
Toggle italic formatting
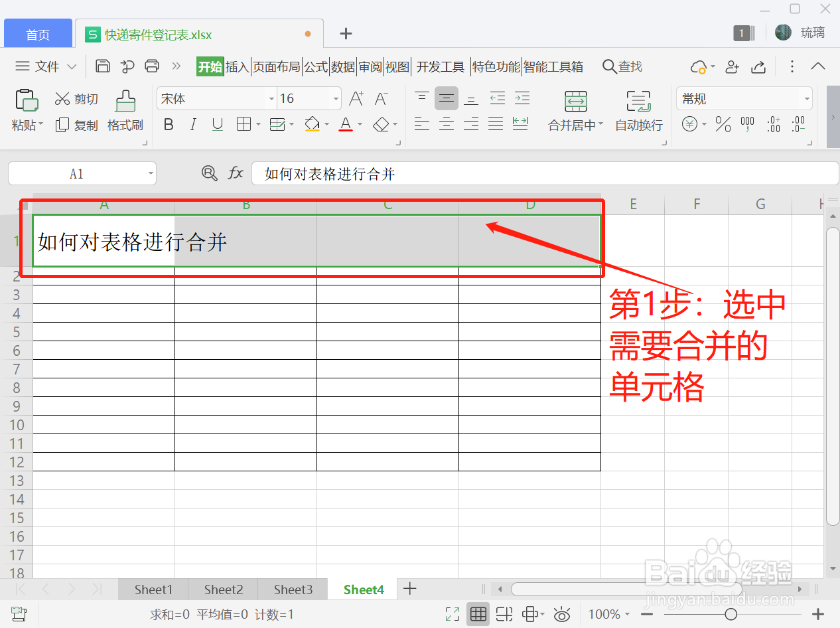tap(192, 125)
